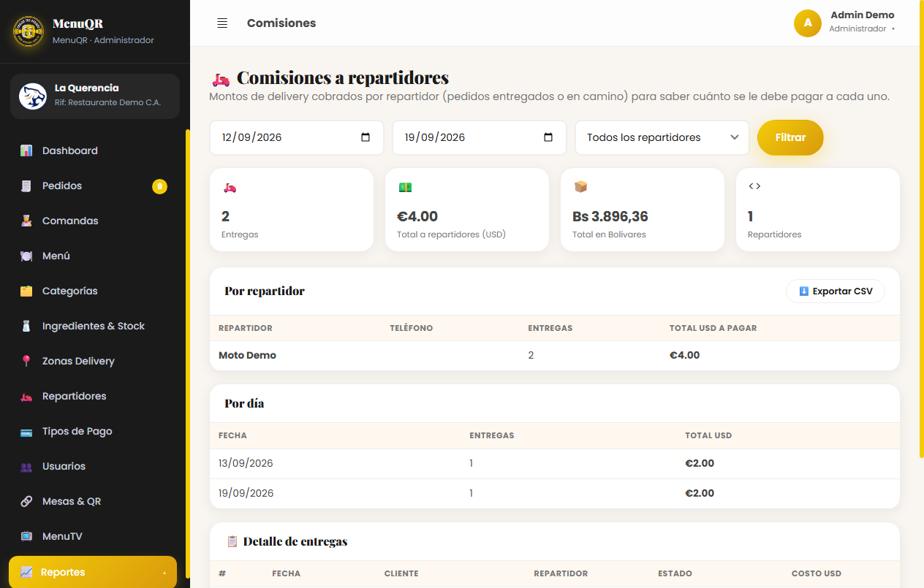The image size is (924, 588).
Task: Click La Querencia restaurant name
Action: pyautogui.click(x=87, y=88)
